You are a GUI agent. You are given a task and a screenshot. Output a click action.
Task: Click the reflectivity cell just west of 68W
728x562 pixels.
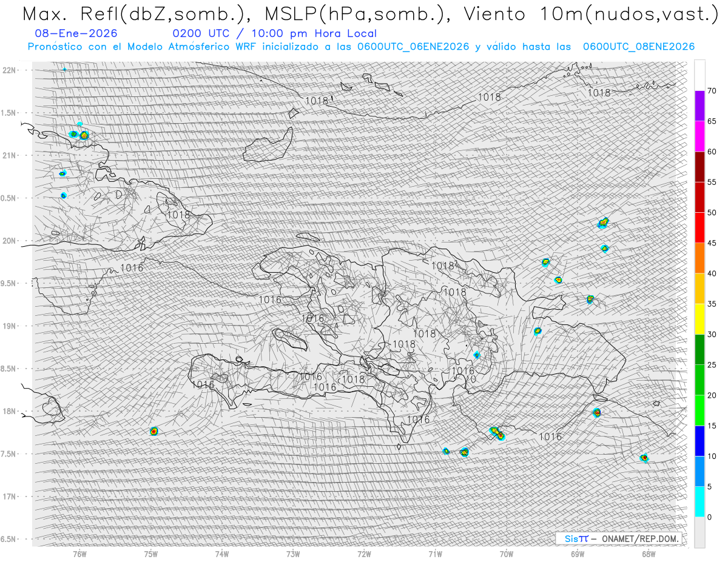click(644, 458)
